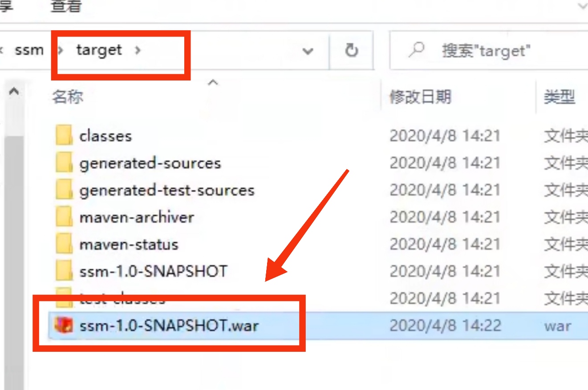Refresh the target folder view
The image size is (588, 390).
pyautogui.click(x=352, y=50)
